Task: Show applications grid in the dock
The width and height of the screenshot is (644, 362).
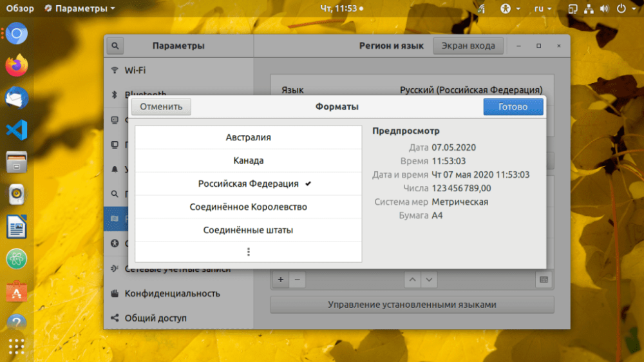Action: pos(17,347)
